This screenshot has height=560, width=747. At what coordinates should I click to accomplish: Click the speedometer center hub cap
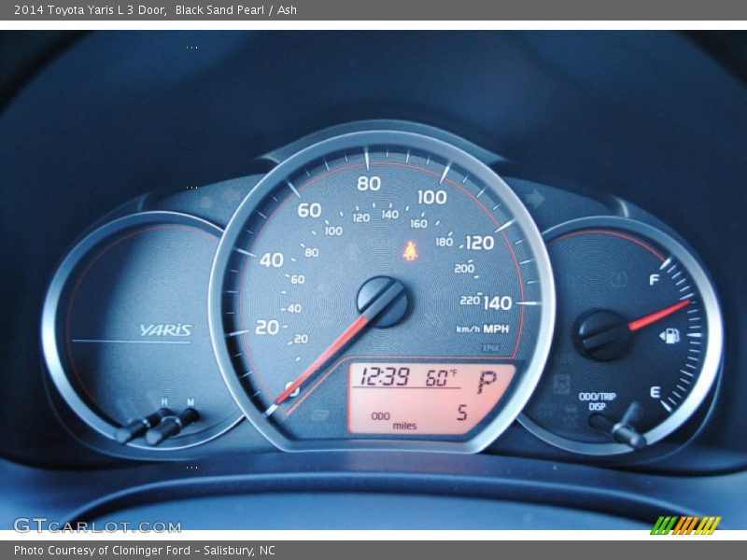point(383,301)
